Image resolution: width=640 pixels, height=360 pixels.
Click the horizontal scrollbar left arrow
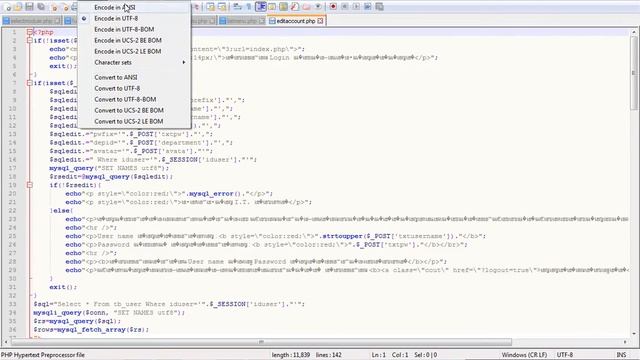point(6,342)
